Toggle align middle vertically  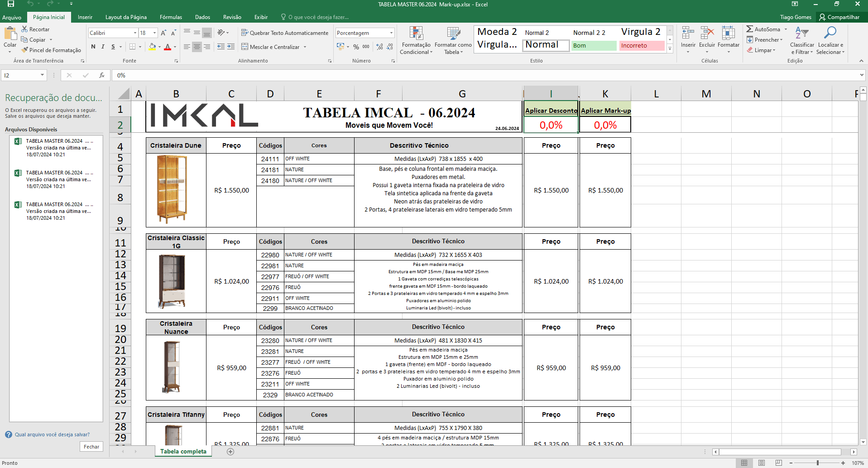197,33
